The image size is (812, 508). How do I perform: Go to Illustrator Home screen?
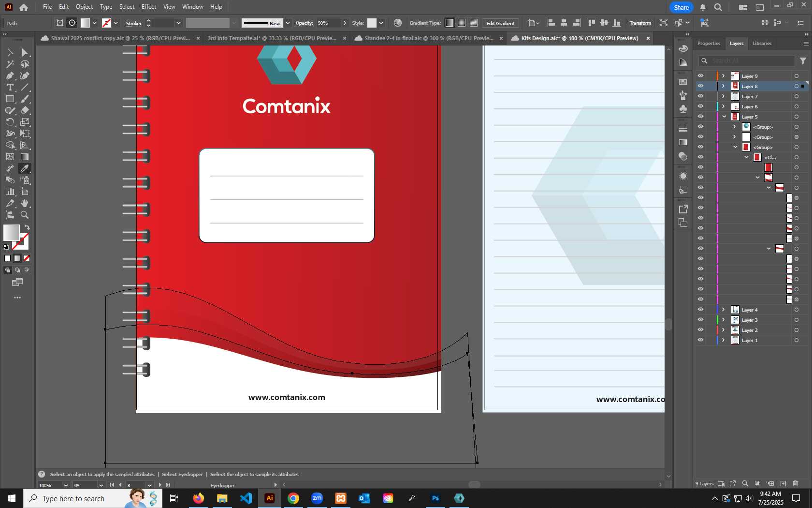coord(24,7)
